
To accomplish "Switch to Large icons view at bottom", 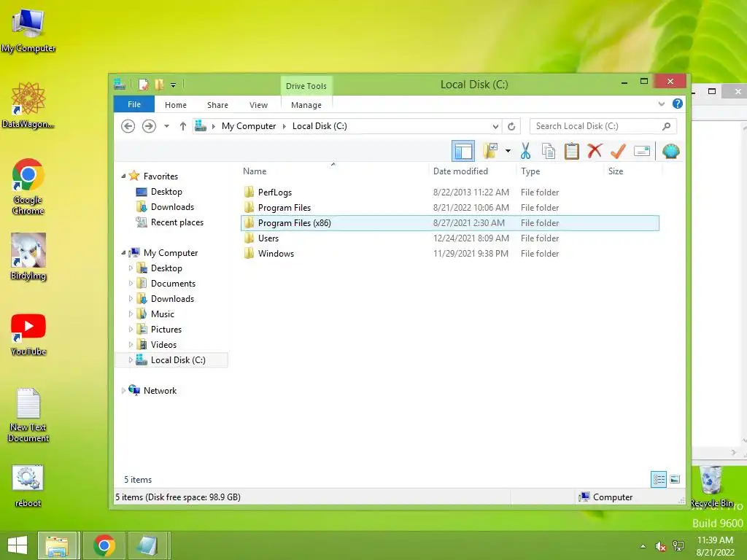I will 675,479.
